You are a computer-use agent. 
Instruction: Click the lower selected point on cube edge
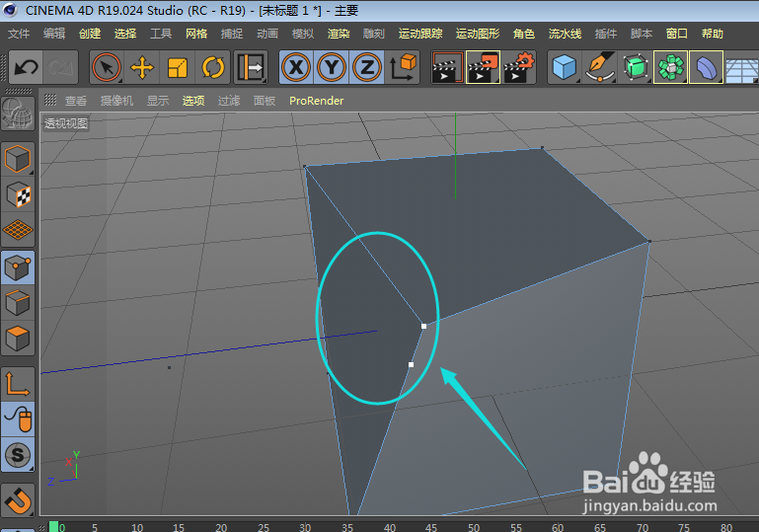(x=411, y=364)
